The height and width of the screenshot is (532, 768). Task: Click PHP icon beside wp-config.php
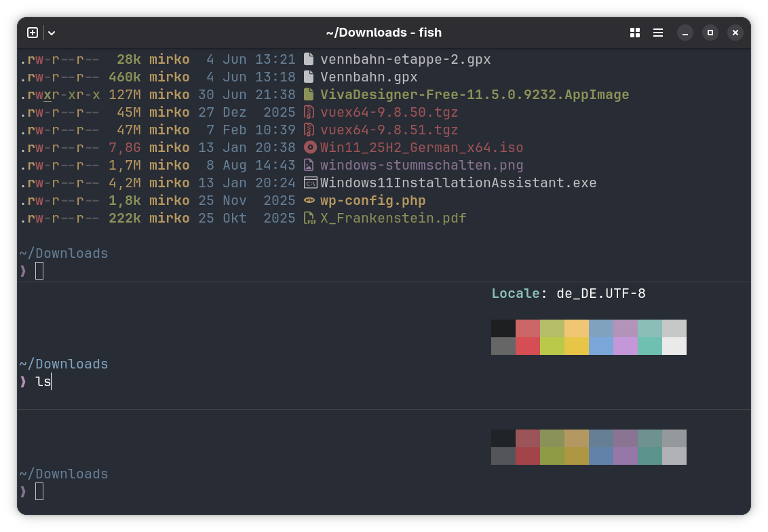point(309,200)
